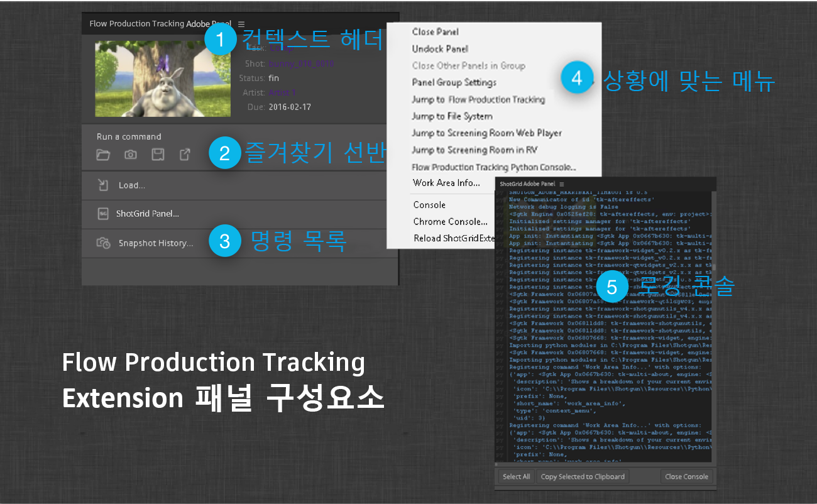Open Panel Group Settings
The height and width of the screenshot is (504, 817).
click(x=454, y=82)
